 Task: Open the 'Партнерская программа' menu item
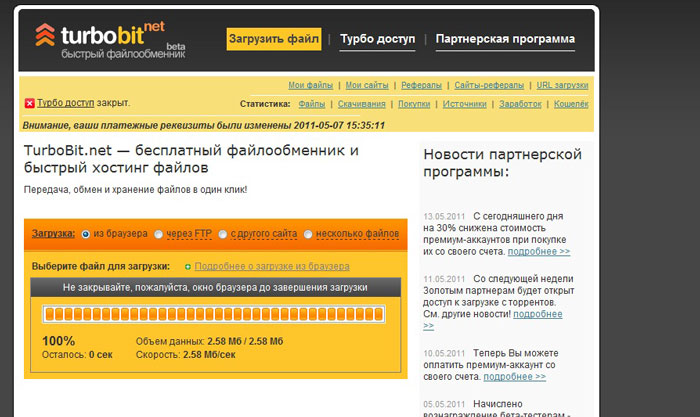pos(505,39)
